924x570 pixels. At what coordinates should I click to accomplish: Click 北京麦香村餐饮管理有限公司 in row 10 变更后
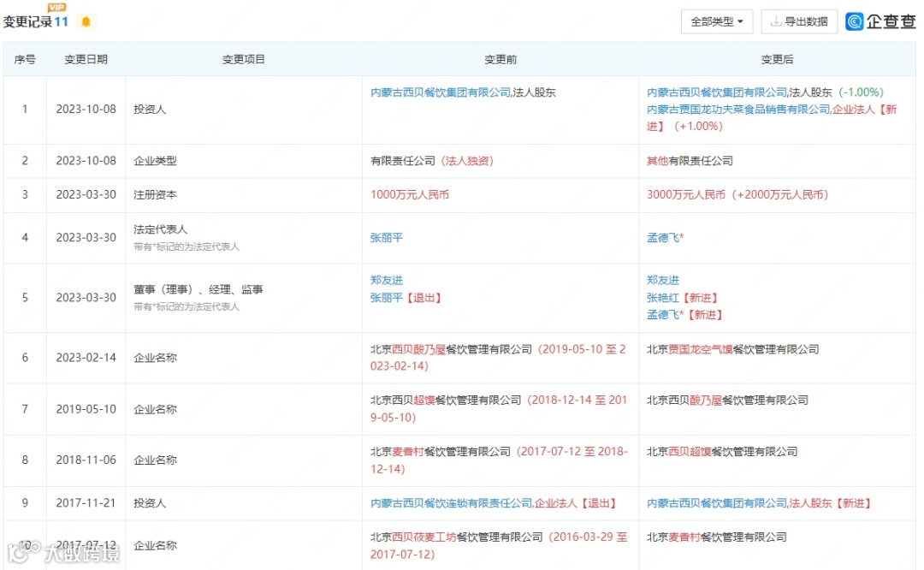(x=717, y=537)
